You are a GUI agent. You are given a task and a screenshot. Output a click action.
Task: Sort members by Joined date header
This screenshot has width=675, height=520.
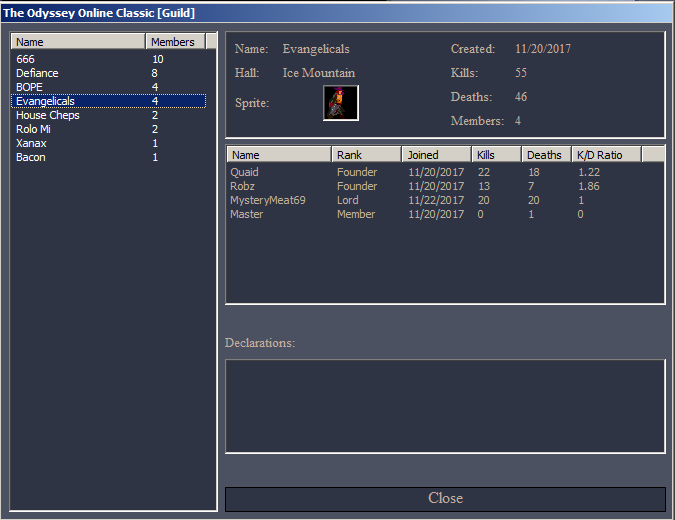point(436,155)
